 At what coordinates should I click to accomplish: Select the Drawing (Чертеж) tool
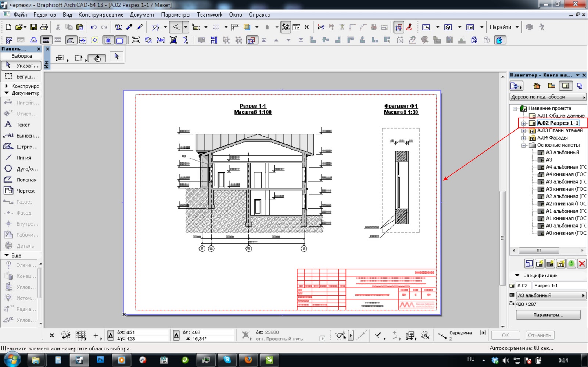(21, 191)
